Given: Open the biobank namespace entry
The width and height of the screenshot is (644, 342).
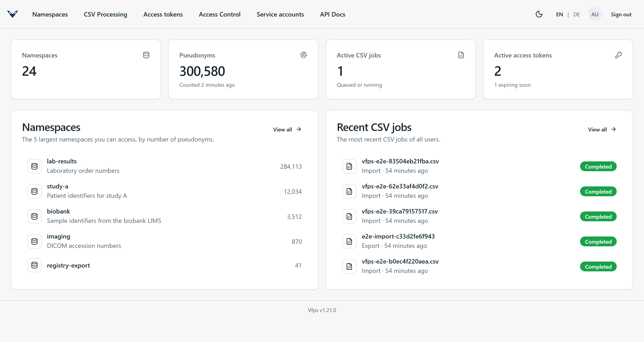Looking at the screenshot, I should [165, 216].
